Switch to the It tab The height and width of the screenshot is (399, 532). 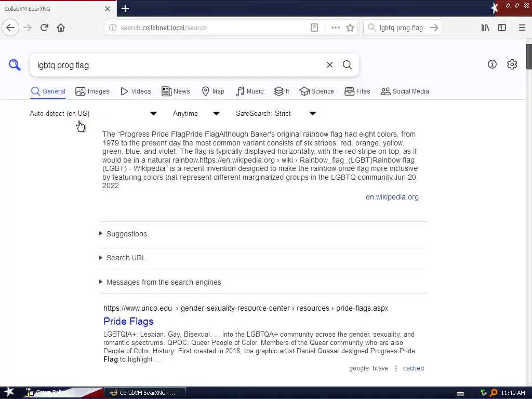282,91
